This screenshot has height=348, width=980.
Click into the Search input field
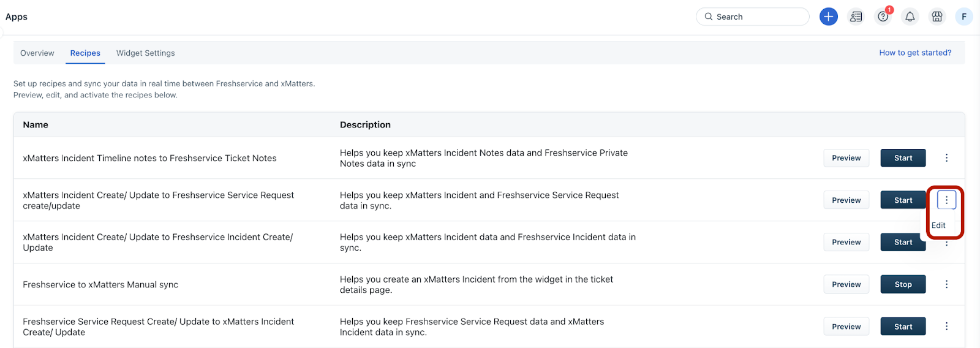tap(759, 17)
